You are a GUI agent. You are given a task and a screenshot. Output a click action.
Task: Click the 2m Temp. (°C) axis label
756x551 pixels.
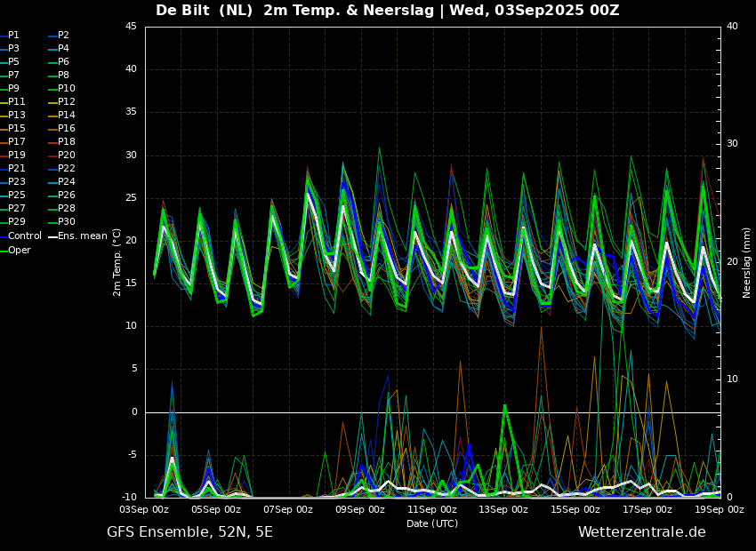coord(117,262)
